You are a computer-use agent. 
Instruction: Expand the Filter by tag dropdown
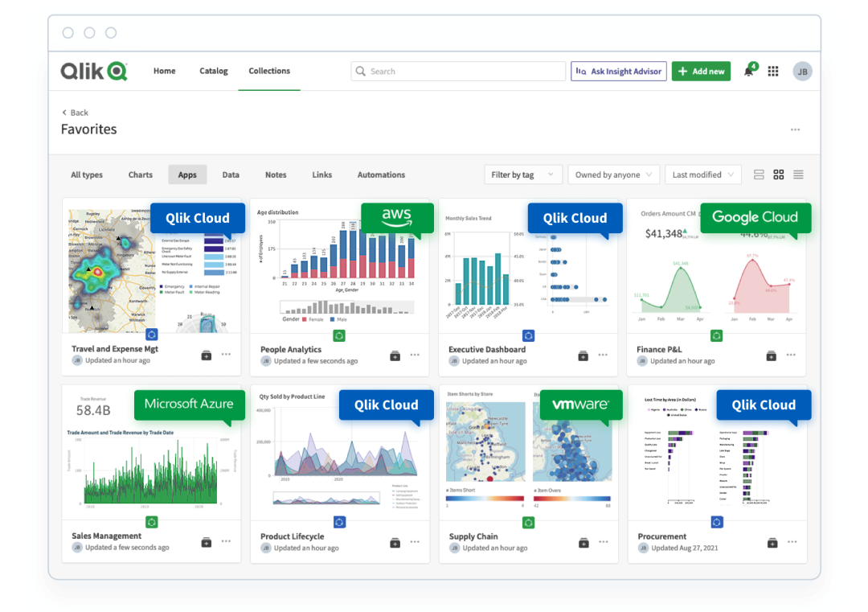[523, 175]
